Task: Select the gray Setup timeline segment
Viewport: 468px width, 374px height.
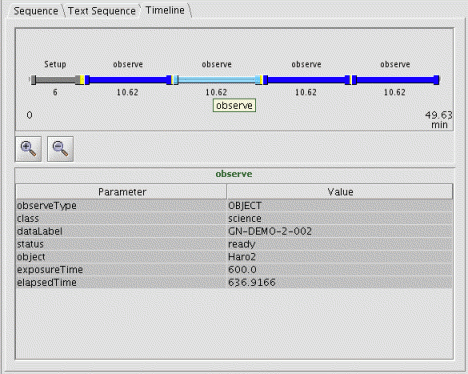Action: pyautogui.click(x=55, y=80)
